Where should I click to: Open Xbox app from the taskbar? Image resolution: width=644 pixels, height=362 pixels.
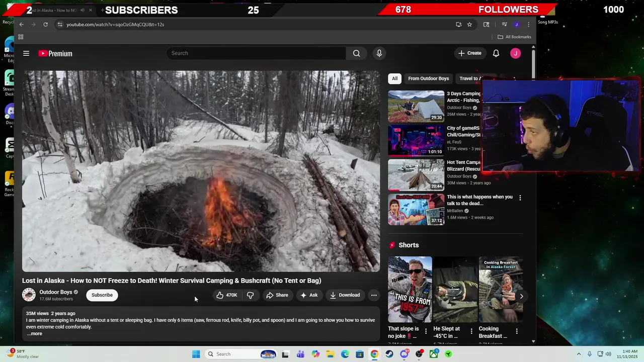(x=434, y=354)
